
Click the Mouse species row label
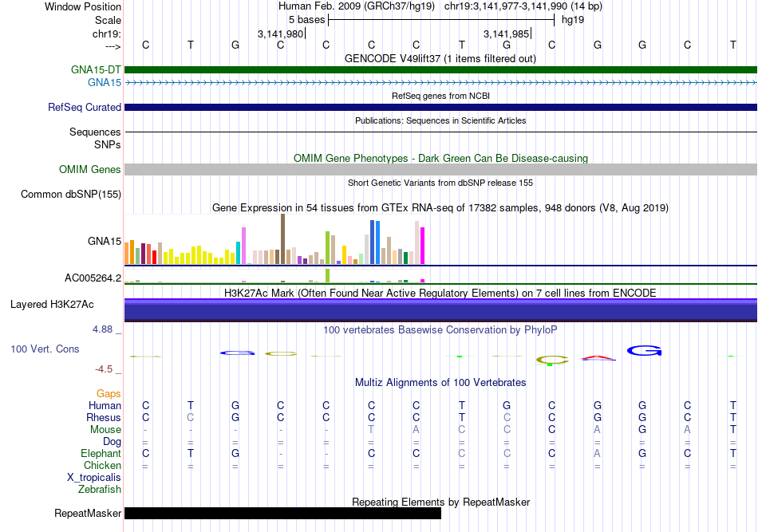105,430
